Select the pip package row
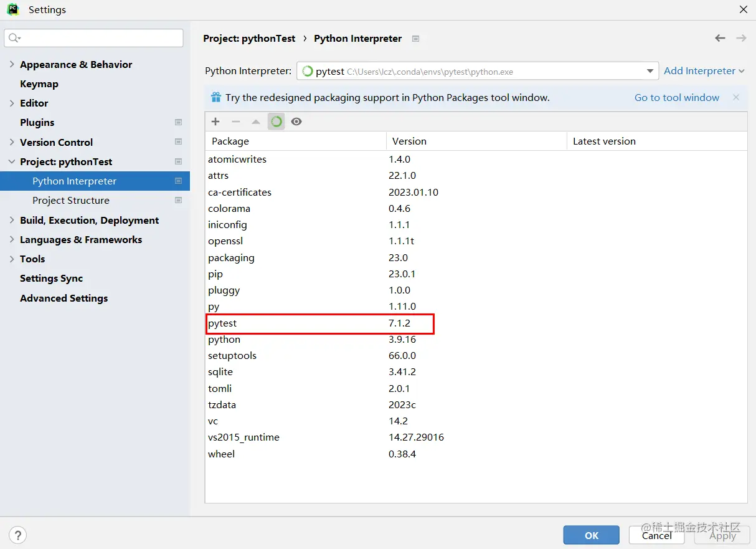756x549 pixels. pyautogui.click(x=476, y=274)
